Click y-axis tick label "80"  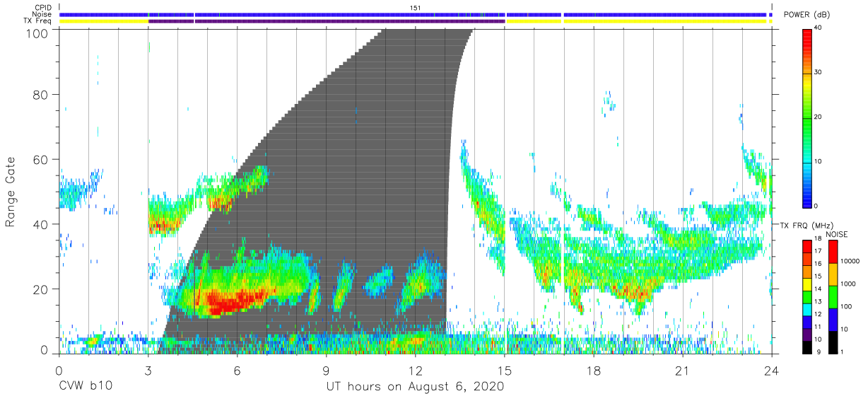tap(42, 94)
